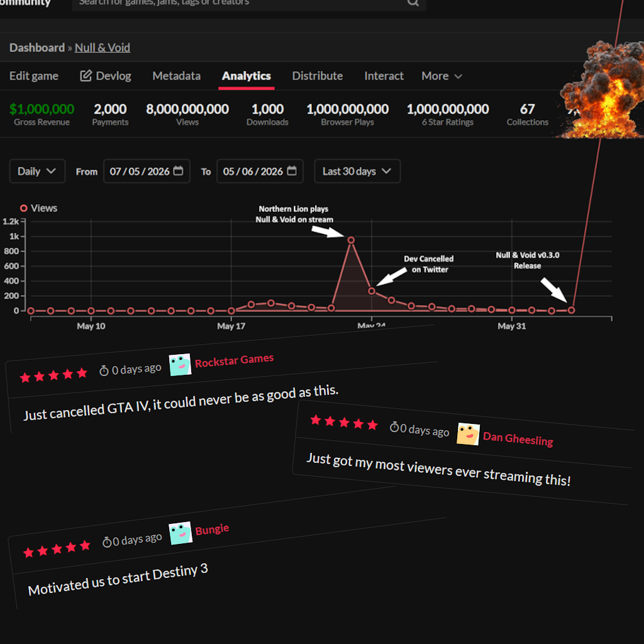Switch to the Distribute tab
This screenshot has height=644, width=644.
click(317, 76)
